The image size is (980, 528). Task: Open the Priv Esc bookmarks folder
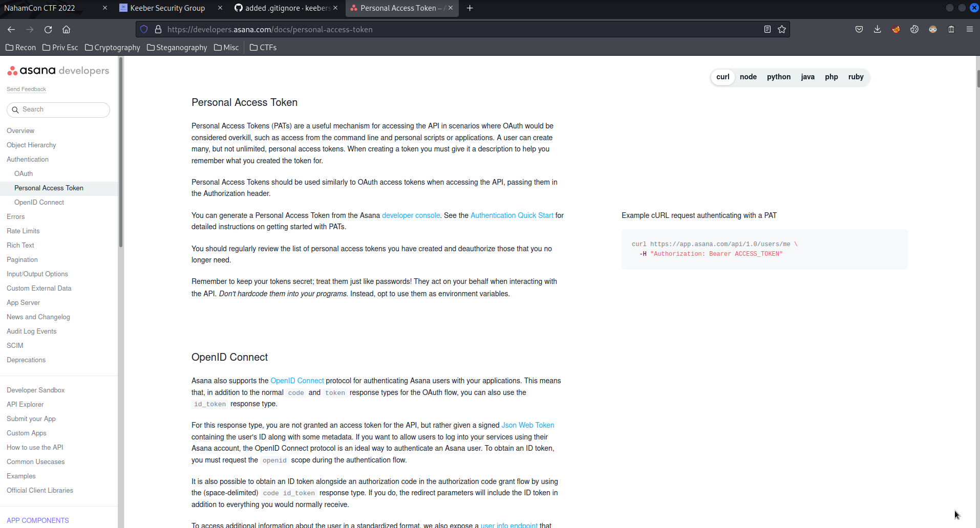[60, 47]
